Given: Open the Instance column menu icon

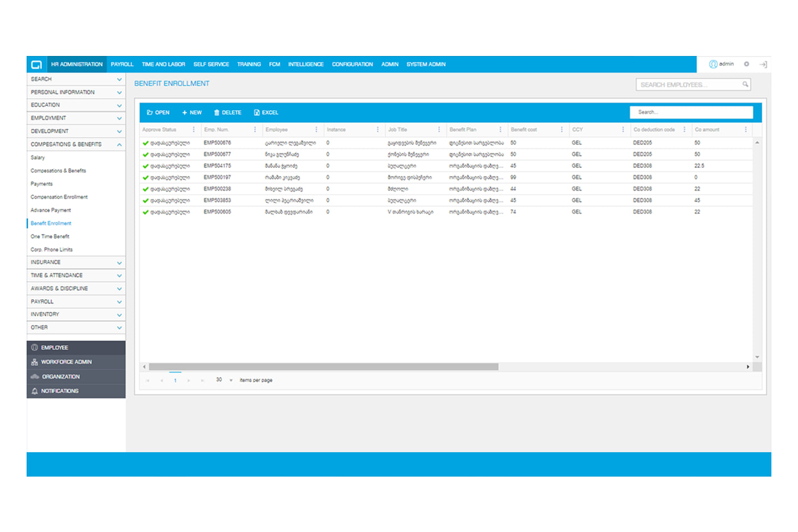Looking at the screenshot, I should coord(378,130).
